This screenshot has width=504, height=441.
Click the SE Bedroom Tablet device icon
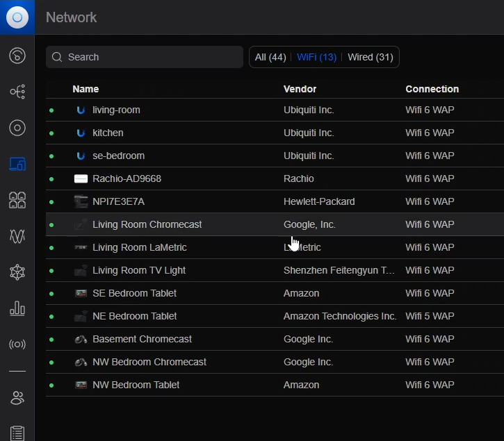[81, 293]
